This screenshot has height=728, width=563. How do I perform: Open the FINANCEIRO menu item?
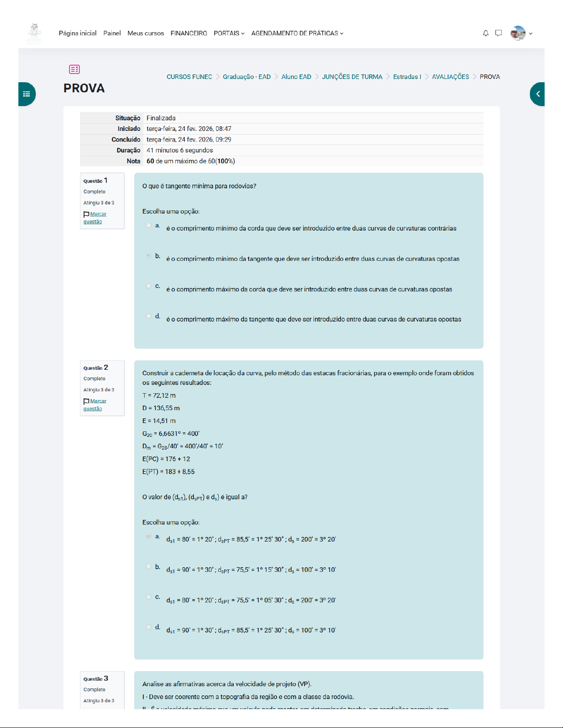pos(188,33)
